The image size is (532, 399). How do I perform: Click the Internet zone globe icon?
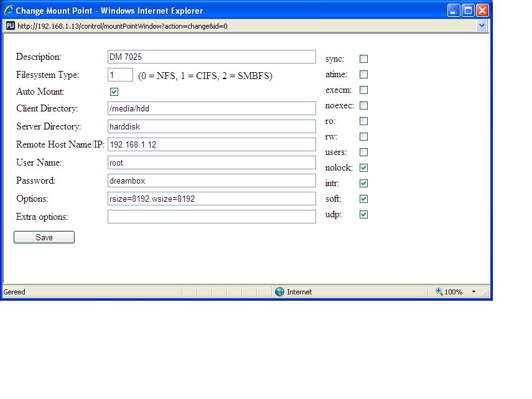click(x=279, y=291)
